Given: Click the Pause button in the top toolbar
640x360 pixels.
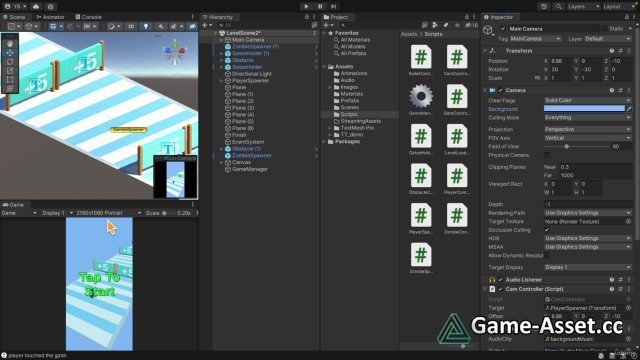Looking at the screenshot, I should pos(320,6).
